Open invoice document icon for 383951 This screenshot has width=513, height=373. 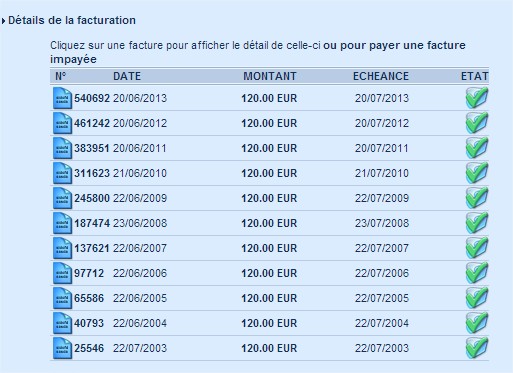(62, 148)
